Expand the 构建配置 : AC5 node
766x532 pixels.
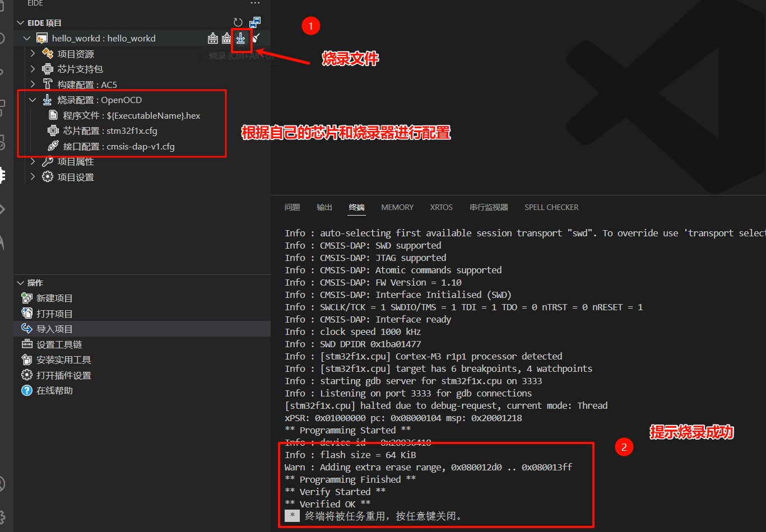tap(33, 85)
